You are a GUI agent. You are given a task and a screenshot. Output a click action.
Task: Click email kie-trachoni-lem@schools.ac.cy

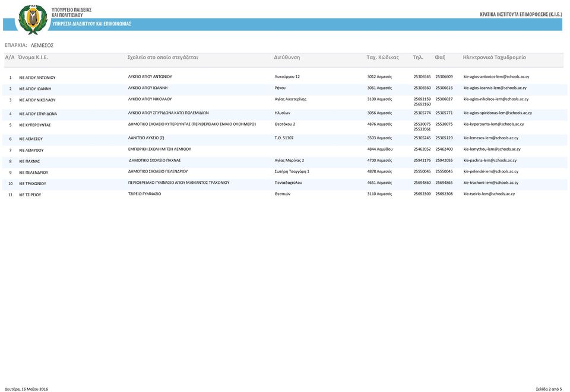[491, 183]
